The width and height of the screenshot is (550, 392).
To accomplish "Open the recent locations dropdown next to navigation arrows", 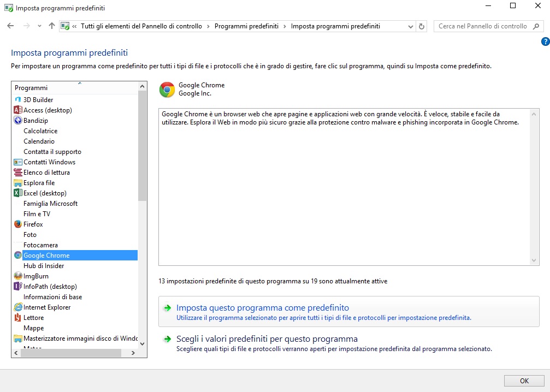I will pos(38,26).
